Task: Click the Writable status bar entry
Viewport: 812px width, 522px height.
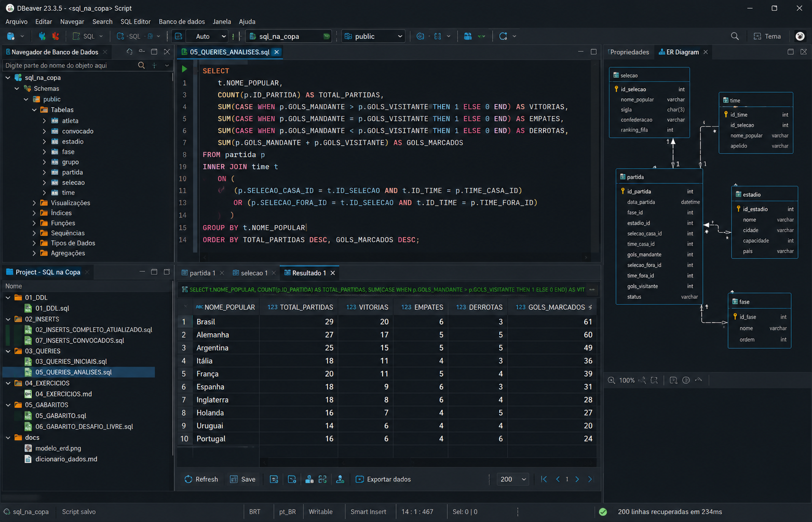Action: coord(320,512)
